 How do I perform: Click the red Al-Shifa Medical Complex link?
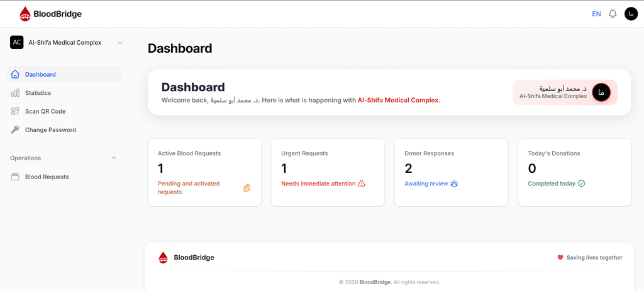[398, 100]
